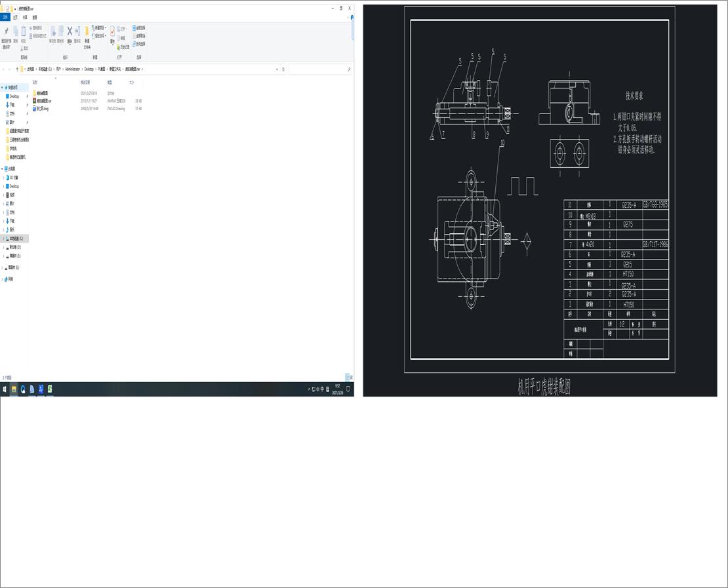The width and height of the screenshot is (728, 588).
Task: Select Local Disk (C:) in the navigation pane
Action: click(x=15, y=239)
